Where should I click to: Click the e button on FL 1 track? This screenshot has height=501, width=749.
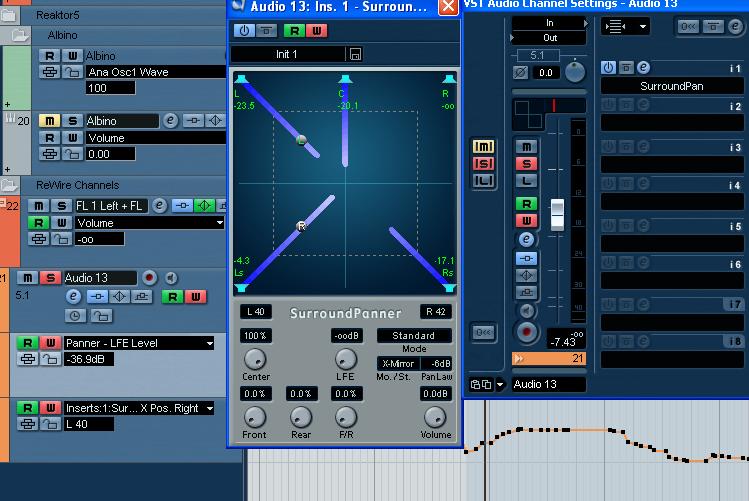click(x=159, y=206)
